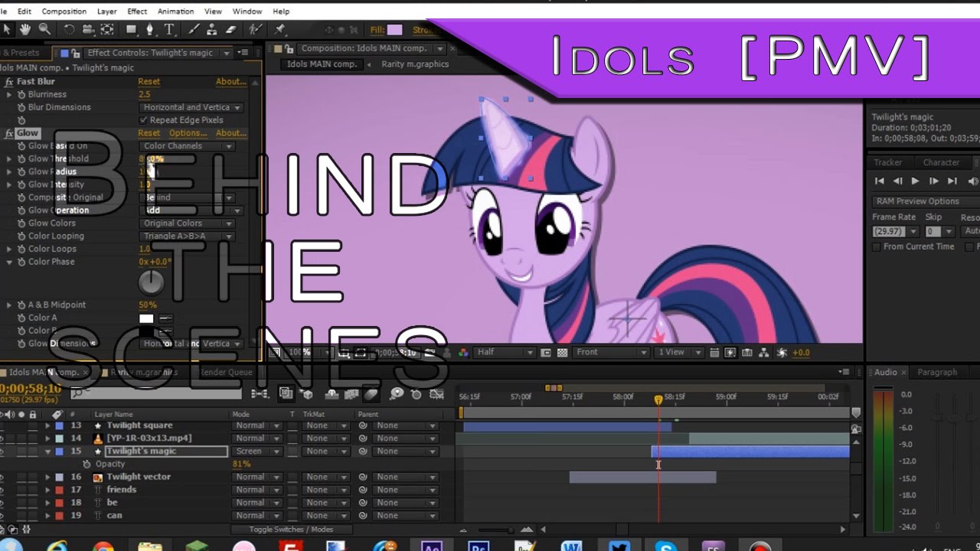The width and height of the screenshot is (980, 551).
Task: Expand the Twilight square layer
Action: point(47,425)
